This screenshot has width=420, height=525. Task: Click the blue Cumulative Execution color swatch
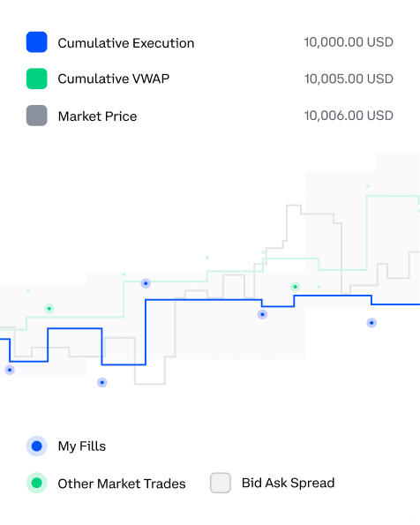[36, 42]
